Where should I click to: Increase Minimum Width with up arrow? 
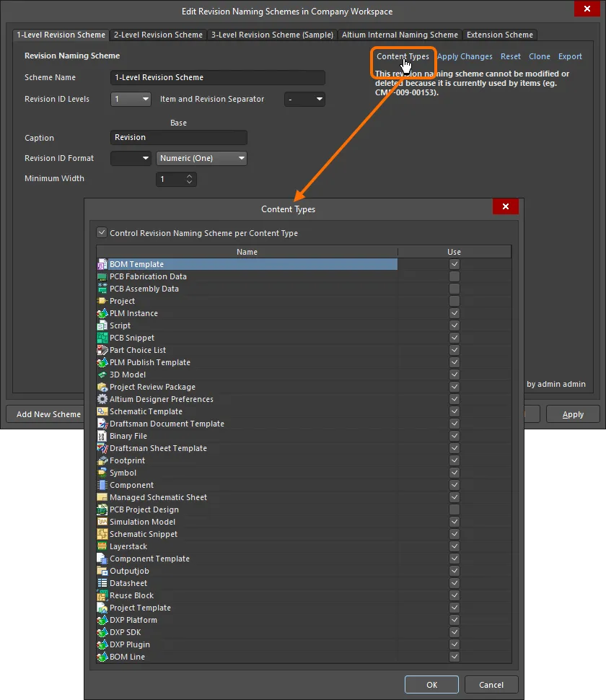[x=189, y=176]
